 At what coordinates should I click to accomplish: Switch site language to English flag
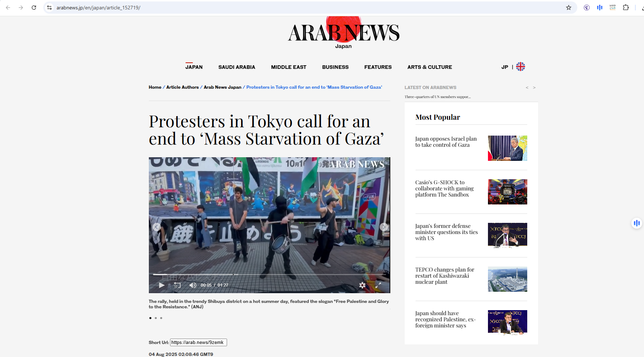(x=520, y=66)
